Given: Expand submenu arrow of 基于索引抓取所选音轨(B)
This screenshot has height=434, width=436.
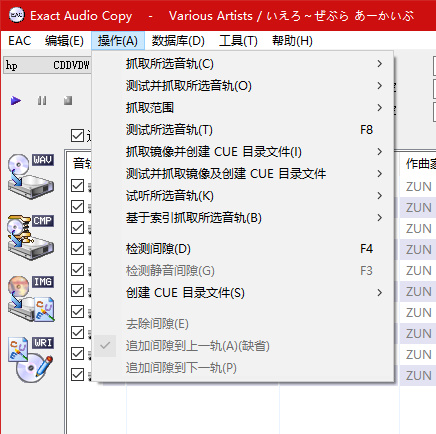Looking at the screenshot, I should click(x=379, y=218).
